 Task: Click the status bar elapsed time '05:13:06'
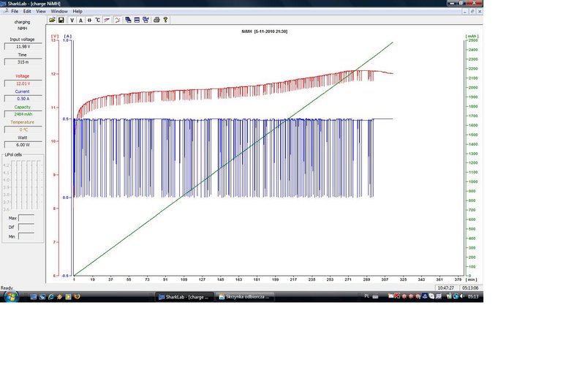pos(470,288)
